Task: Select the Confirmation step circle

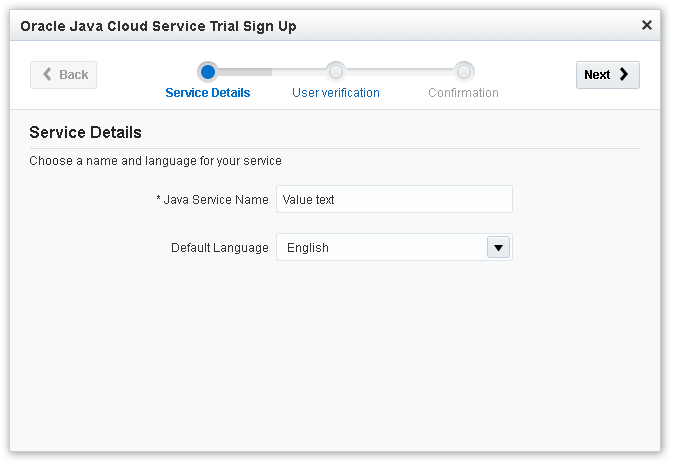Action: [464, 71]
